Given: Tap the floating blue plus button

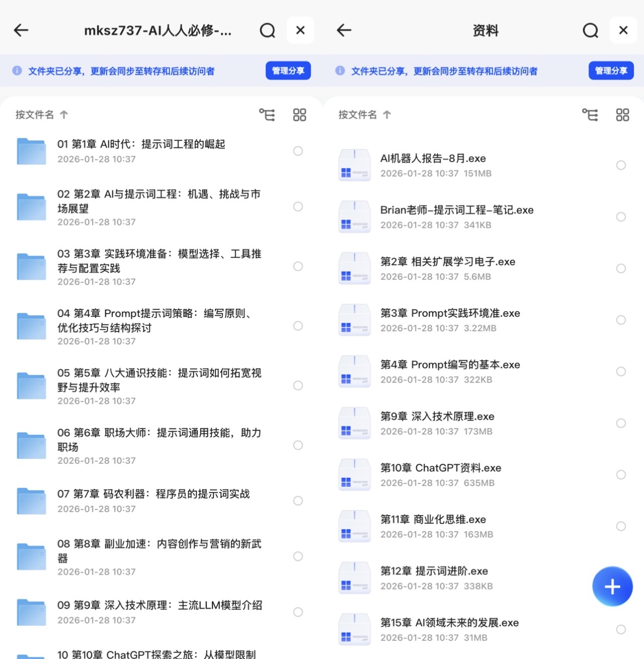Looking at the screenshot, I should point(612,586).
